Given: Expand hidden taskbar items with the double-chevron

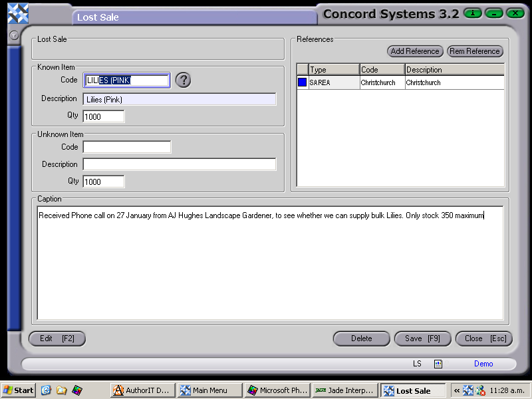Looking at the screenshot, I should click(x=458, y=390).
